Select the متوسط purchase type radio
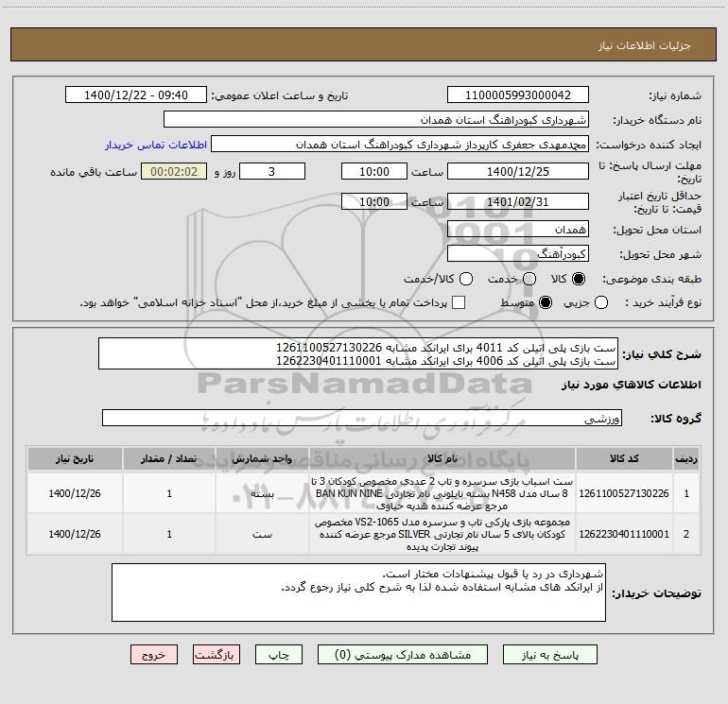This screenshot has height=704, width=728. (x=546, y=302)
